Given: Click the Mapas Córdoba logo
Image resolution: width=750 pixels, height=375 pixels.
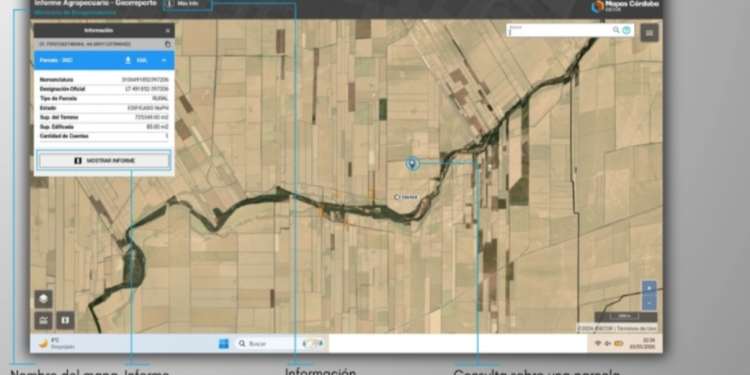Looking at the screenshot, I should click(x=625, y=6).
